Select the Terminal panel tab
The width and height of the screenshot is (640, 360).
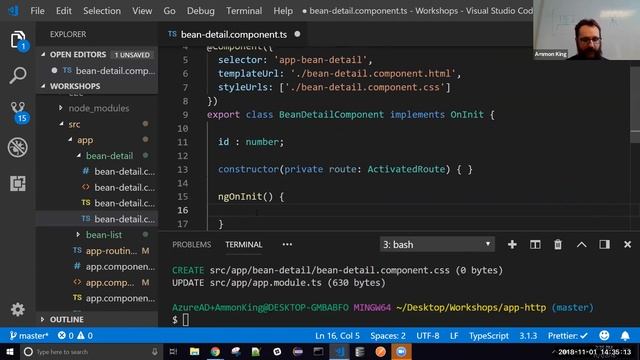click(x=244, y=244)
